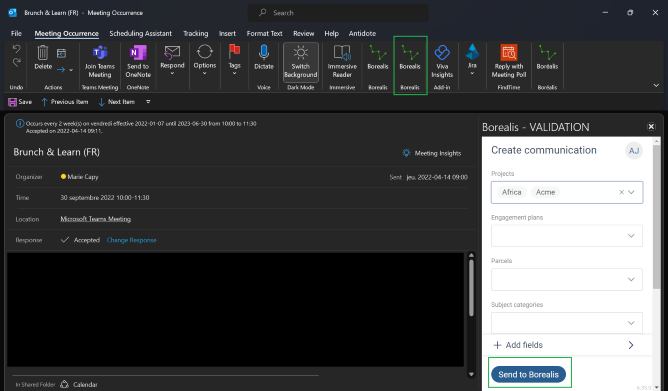Open the Tags flag dropdown
668x391 pixels.
click(x=234, y=60)
